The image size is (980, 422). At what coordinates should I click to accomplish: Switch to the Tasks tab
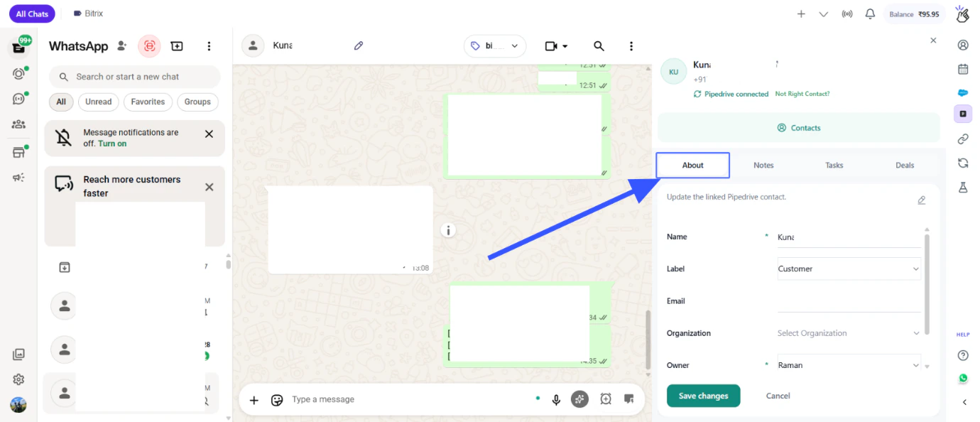pyautogui.click(x=834, y=165)
